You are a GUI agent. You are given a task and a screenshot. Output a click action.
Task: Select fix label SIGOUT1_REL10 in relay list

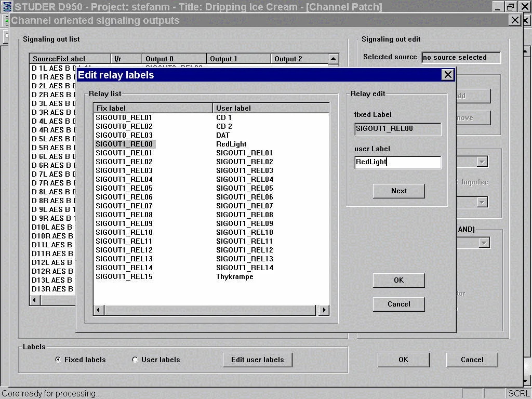tap(124, 232)
